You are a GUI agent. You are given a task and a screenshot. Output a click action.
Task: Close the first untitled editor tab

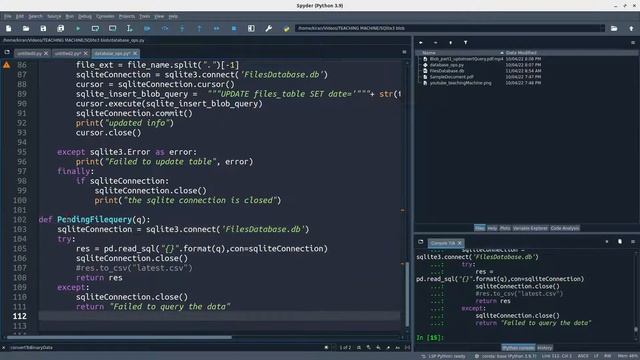point(46,53)
